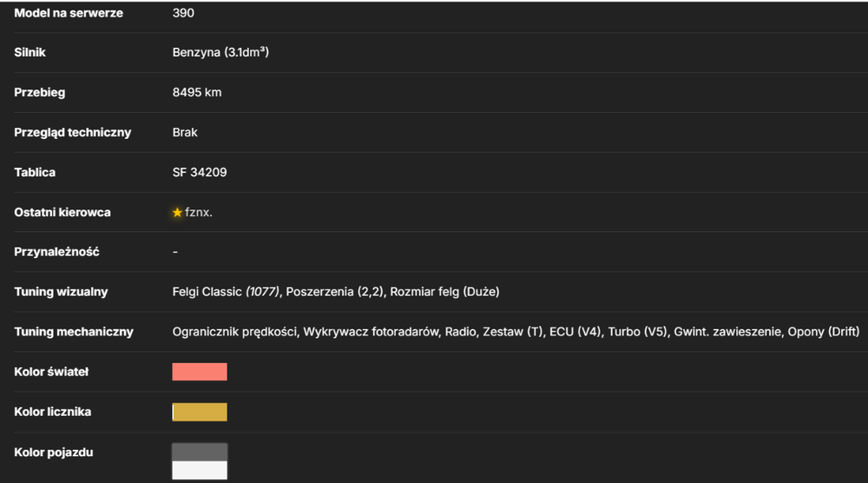The image size is (868, 483).
Task: Click the dash value of Przynależność
Action: [x=175, y=252]
